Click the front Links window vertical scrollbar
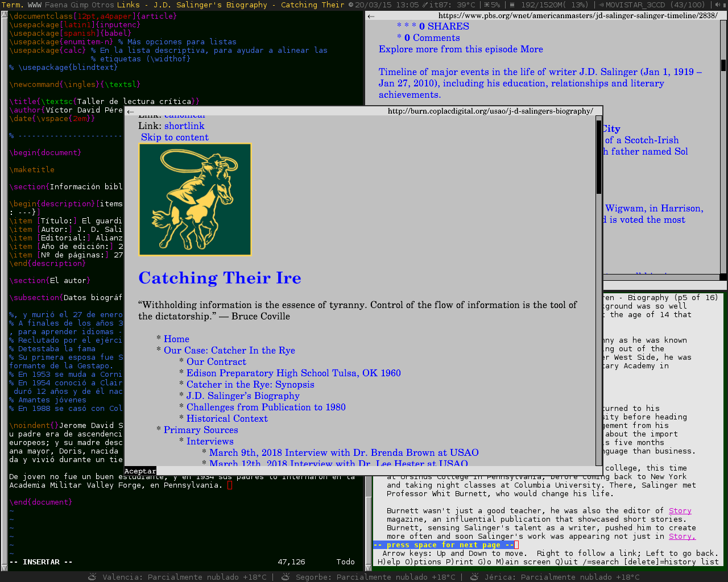The image size is (728, 582). tap(599, 290)
